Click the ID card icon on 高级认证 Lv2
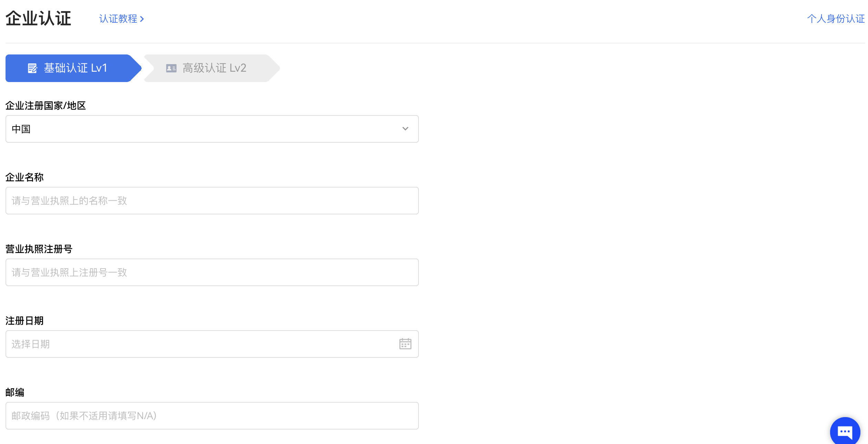Image resolution: width=868 pixels, height=444 pixels. click(x=171, y=68)
